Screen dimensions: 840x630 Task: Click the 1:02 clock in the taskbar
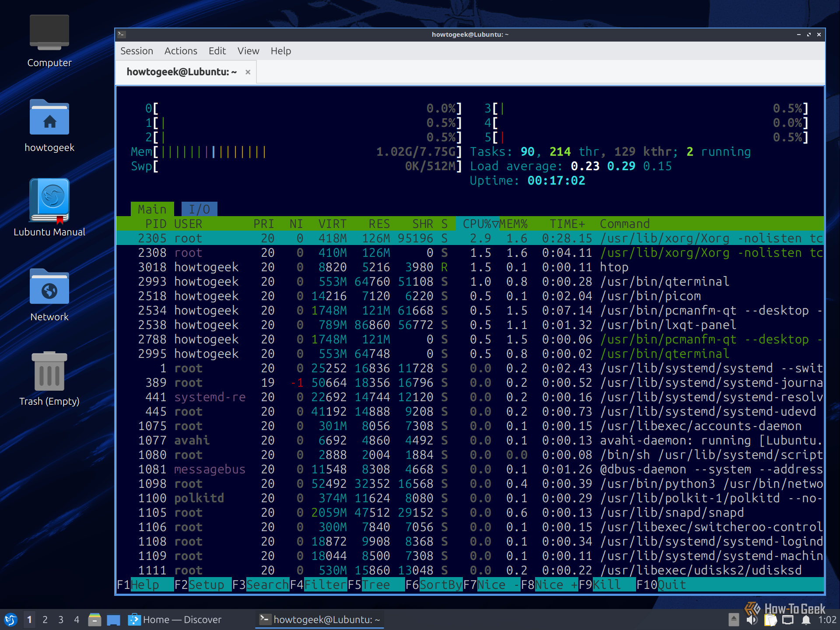tap(827, 620)
